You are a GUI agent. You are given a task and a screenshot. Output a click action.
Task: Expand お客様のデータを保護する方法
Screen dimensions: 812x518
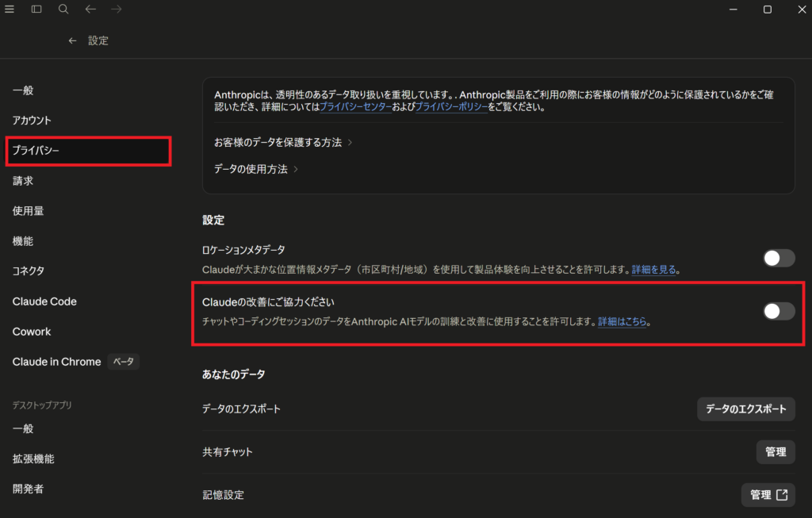point(283,143)
